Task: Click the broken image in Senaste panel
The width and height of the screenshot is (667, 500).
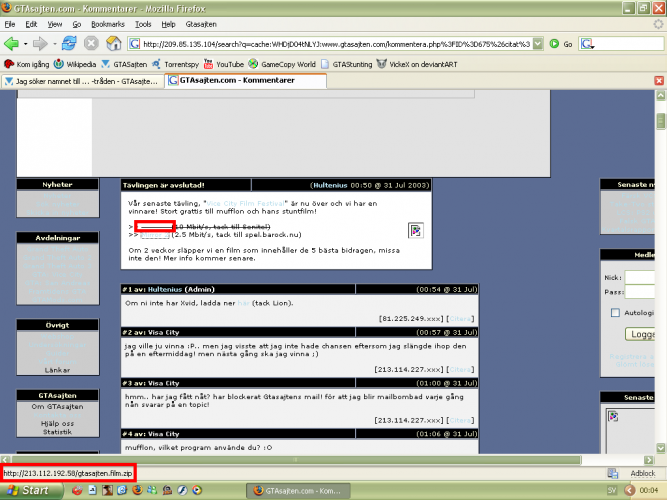Action: 613,416
